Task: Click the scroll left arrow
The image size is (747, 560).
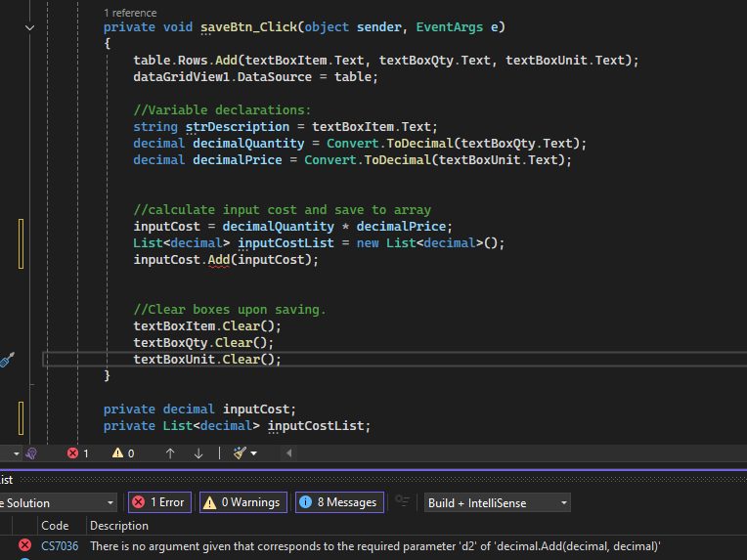Action: pos(288,453)
